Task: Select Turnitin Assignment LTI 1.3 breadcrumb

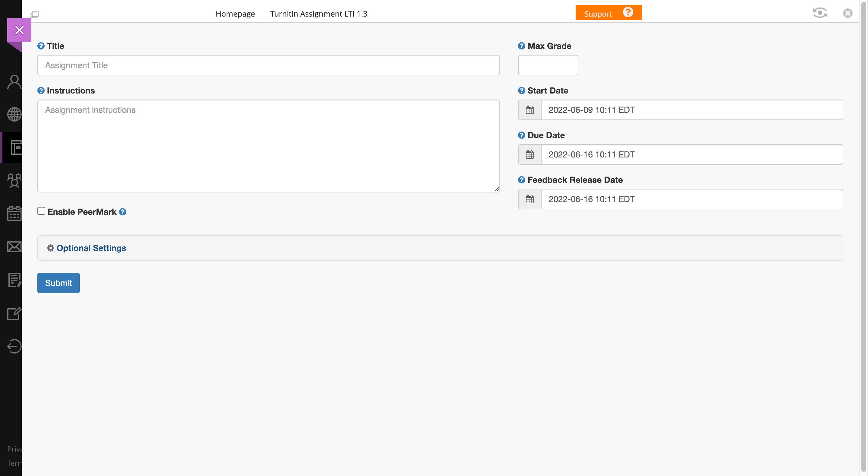Action: [319, 14]
